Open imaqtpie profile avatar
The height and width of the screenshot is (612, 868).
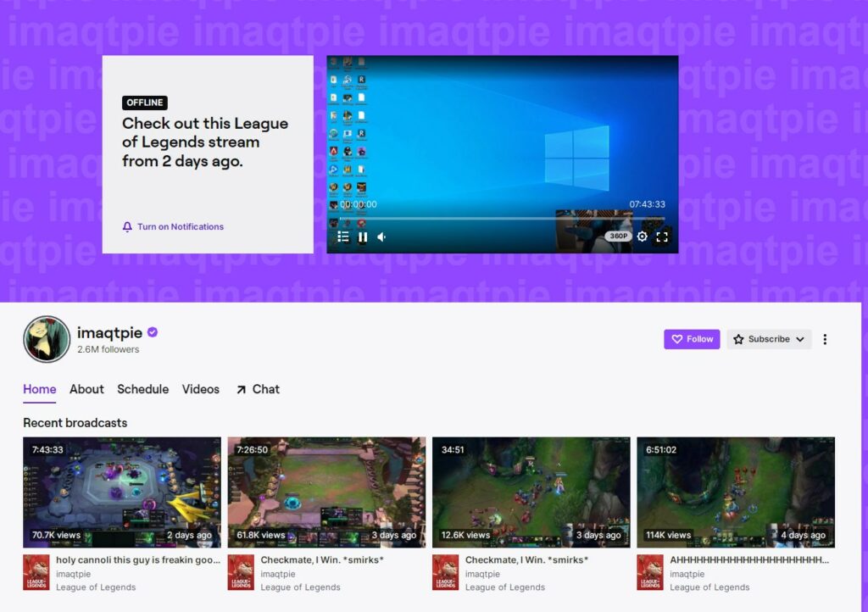[x=47, y=339]
